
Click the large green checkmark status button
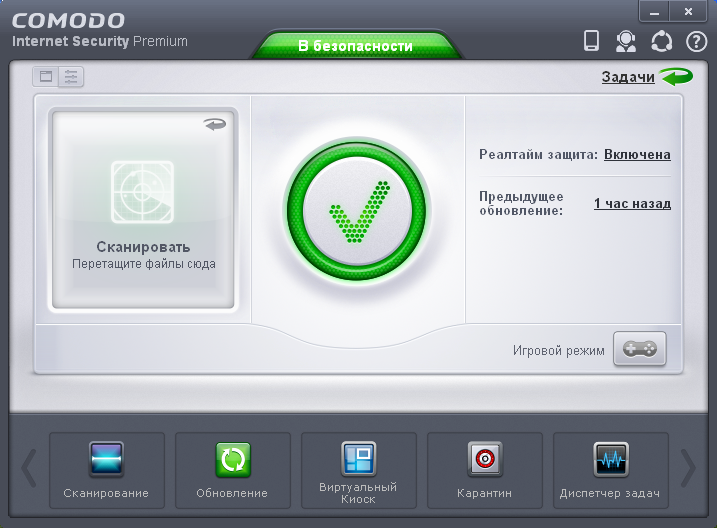(357, 212)
